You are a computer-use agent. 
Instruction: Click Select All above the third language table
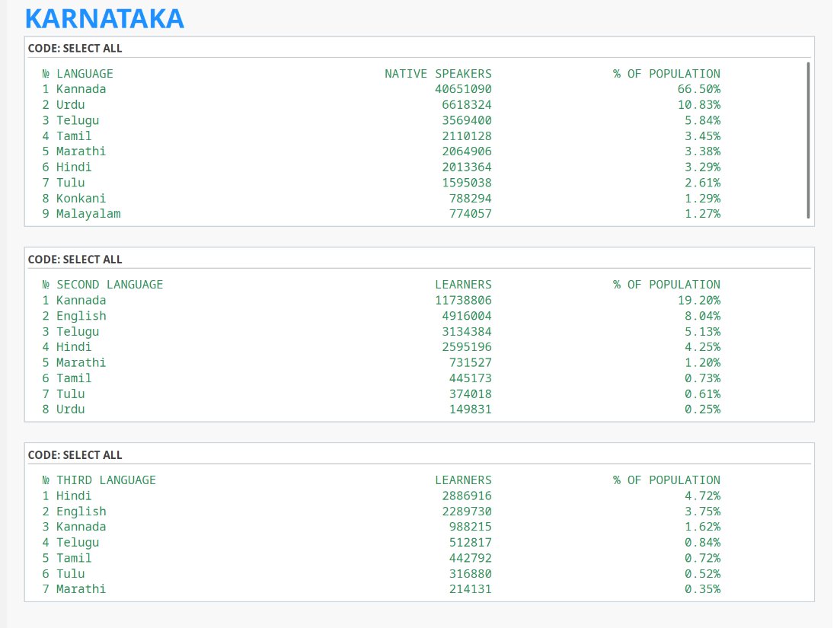(x=92, y=455)
